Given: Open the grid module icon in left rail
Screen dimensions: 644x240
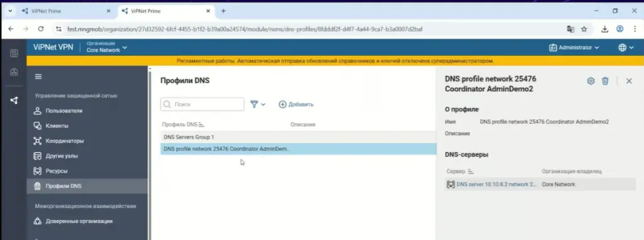Looking at the screenshot, I should (x=14, y=53).
